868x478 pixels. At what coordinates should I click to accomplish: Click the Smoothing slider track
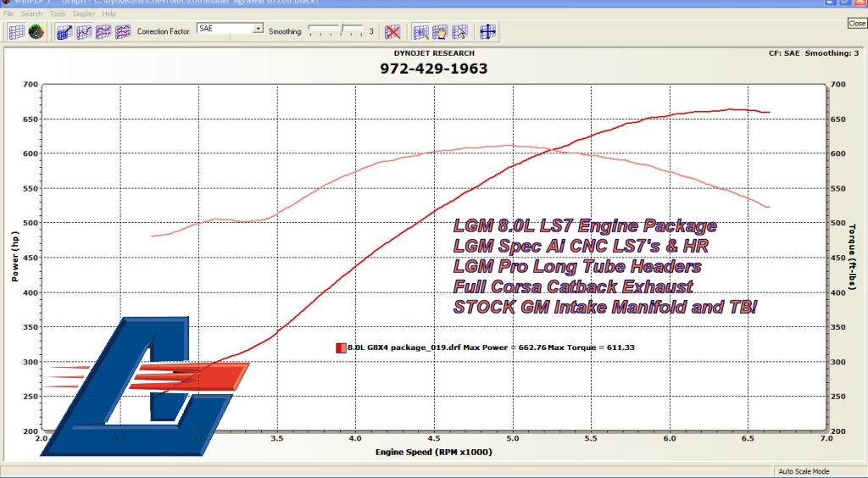(335, 30)
